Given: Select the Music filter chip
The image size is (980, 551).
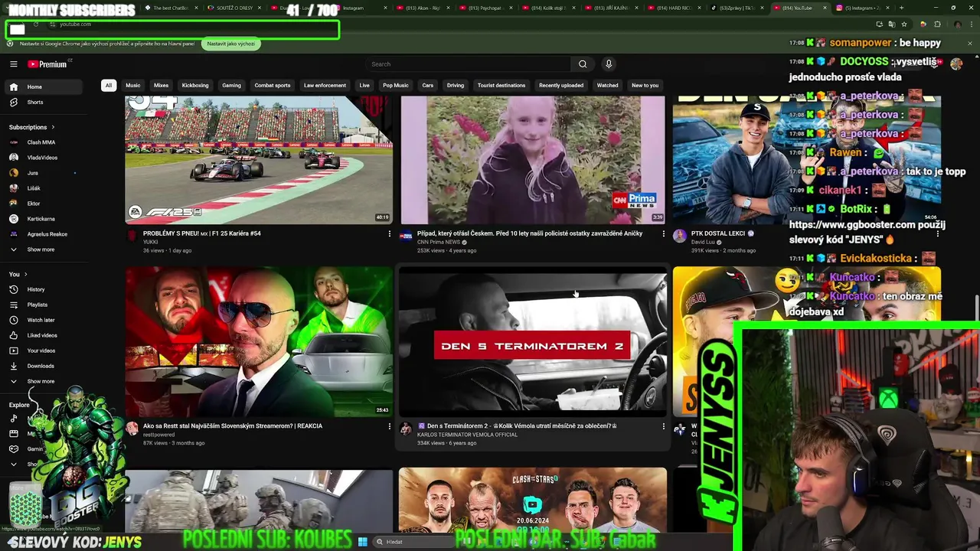Looking at the screenshot, I should (x=133, y=86).
